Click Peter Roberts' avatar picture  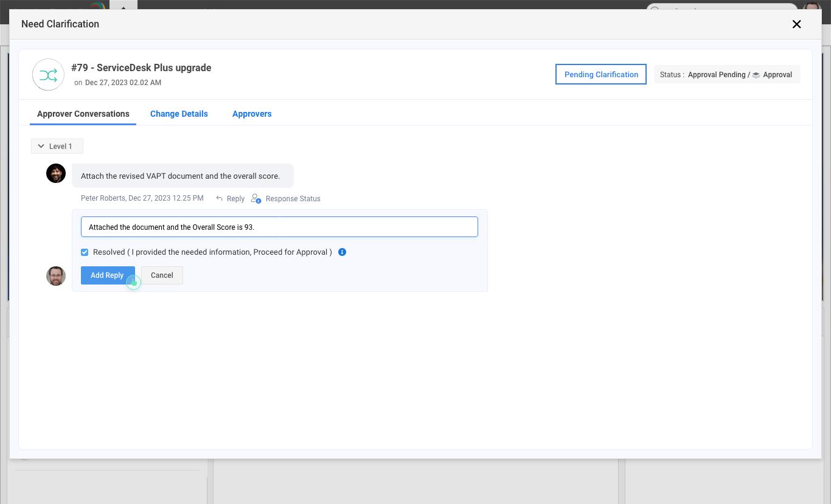pyautogui.click(x=56, y=173)
